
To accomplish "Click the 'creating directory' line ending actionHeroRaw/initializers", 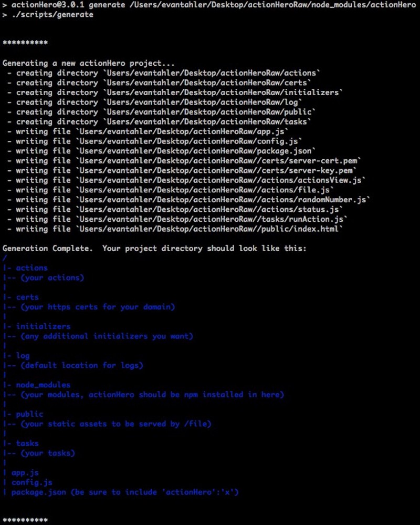I will tap(175, 92).
